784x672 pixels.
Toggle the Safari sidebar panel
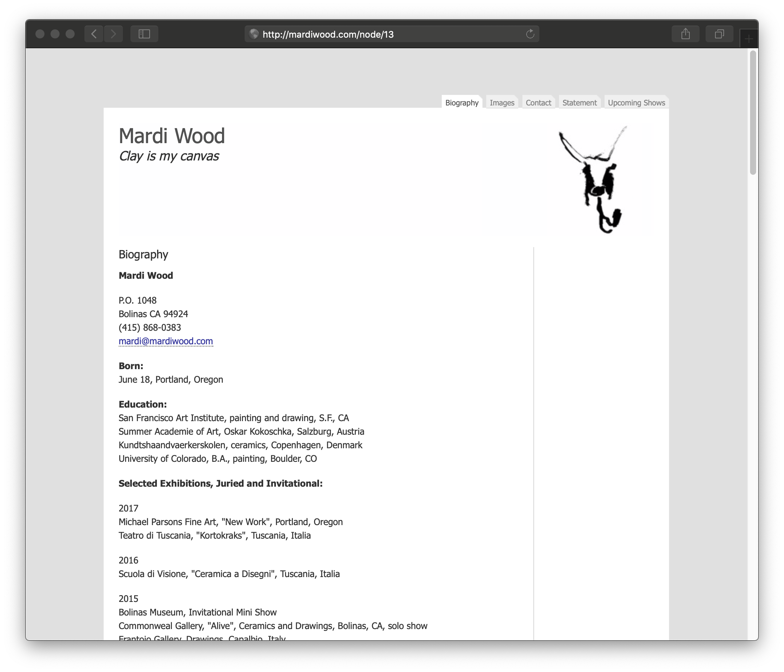pyautogui.click(x=144, y=34)
